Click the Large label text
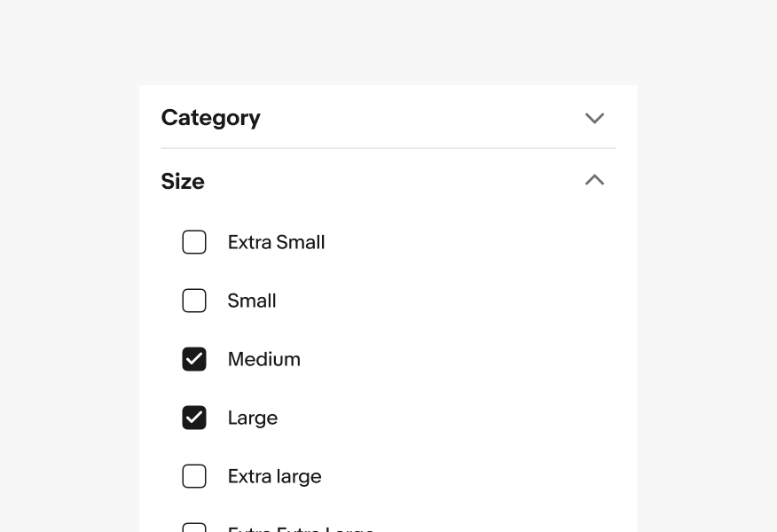777x532 pixels. pyautogui.click(x=252, y=418)
